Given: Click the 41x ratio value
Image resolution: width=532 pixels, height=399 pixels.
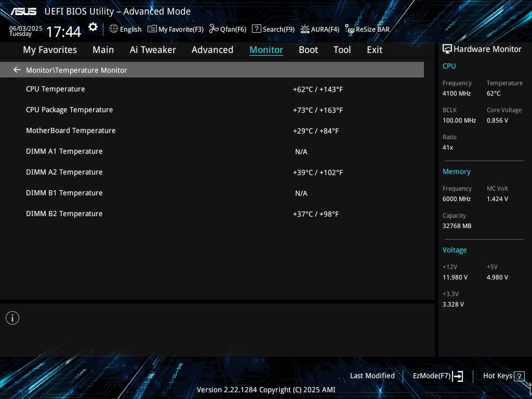Looking at the screenshot, I should point(448,147).
